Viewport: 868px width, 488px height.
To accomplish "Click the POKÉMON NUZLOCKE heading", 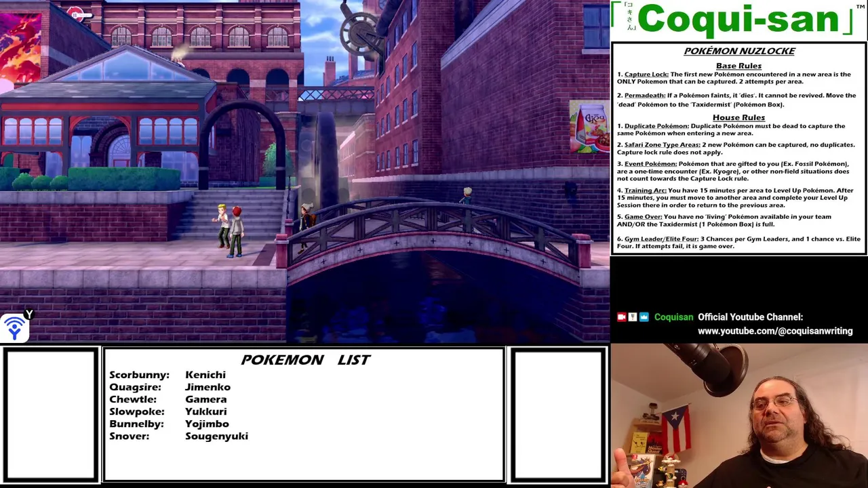I will 738,51.
